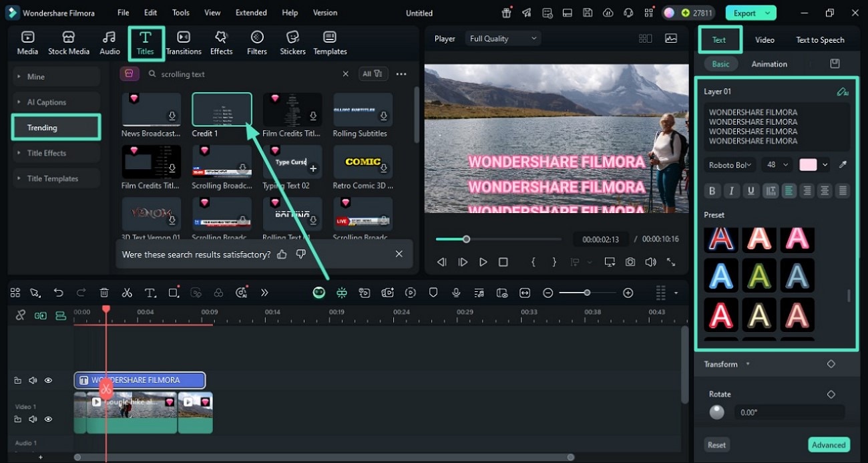
Task: Delete selected clip with trash icon
Action: (x=104, y=293)
